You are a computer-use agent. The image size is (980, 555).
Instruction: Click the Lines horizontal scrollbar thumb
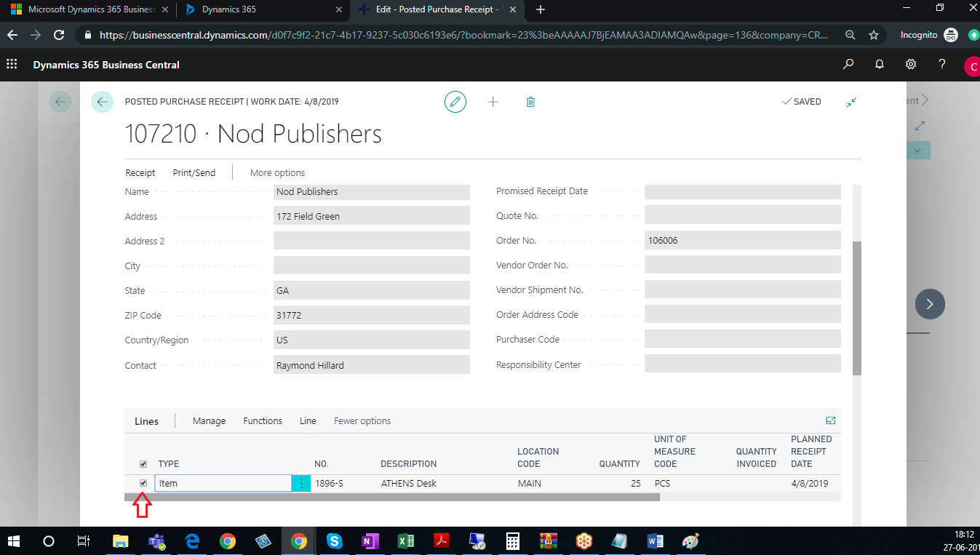coord(392,498)
